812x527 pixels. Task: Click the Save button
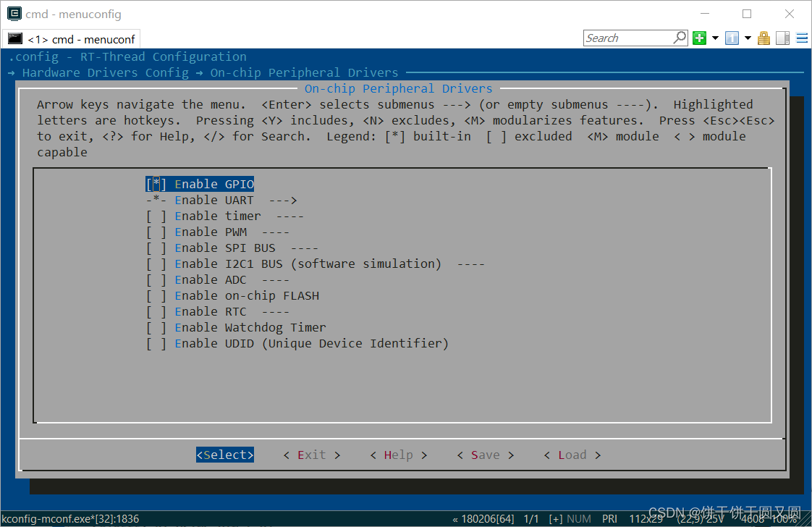(485, 455)
